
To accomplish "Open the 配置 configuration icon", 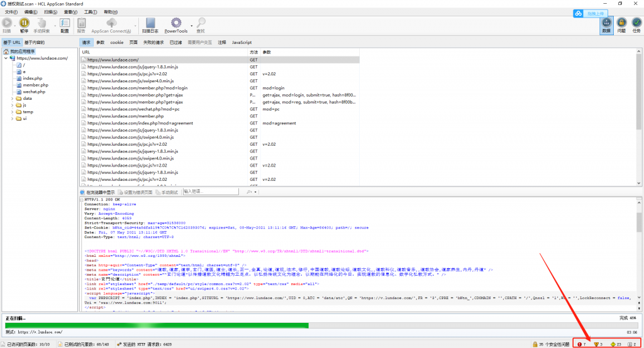I will 65,24.
